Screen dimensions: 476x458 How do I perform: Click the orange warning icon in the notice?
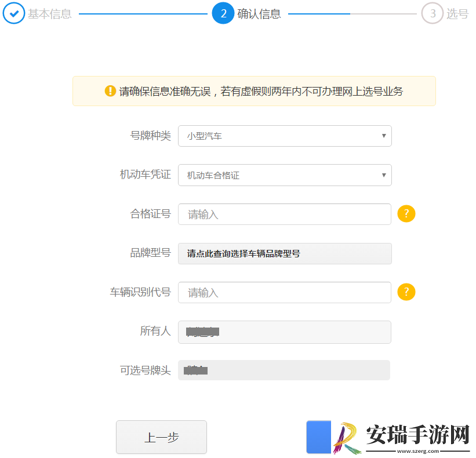[110, 91]
